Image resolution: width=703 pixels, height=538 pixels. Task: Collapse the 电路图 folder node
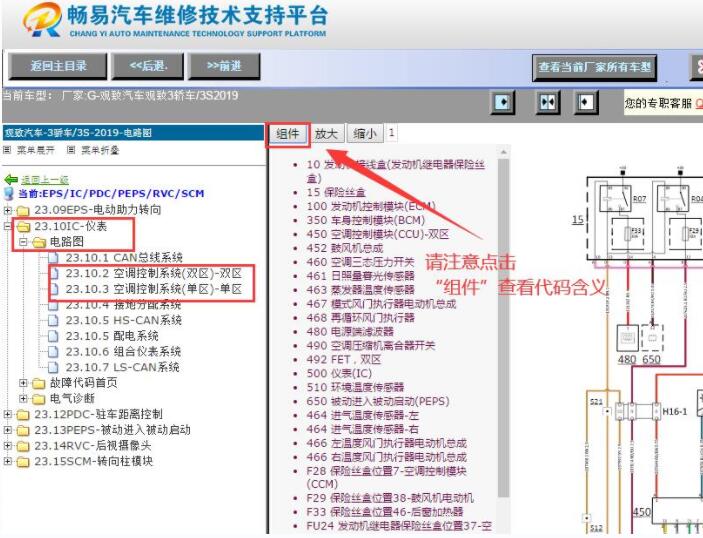pyautogui.click(x=23, y=242)
